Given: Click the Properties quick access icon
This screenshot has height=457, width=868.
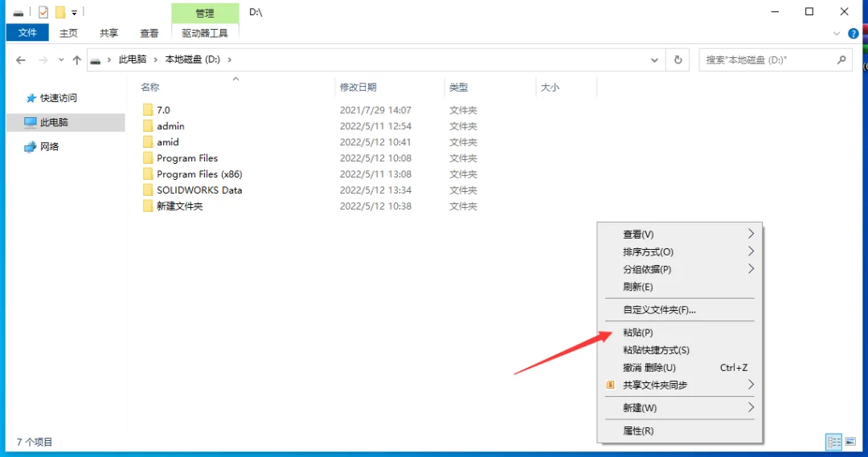Looking at the screenshot, I should coord(43,11).
